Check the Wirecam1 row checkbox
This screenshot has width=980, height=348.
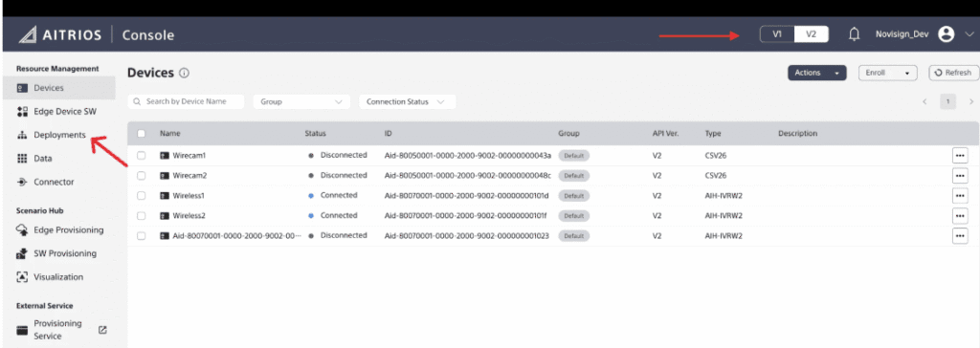point(142,156)
